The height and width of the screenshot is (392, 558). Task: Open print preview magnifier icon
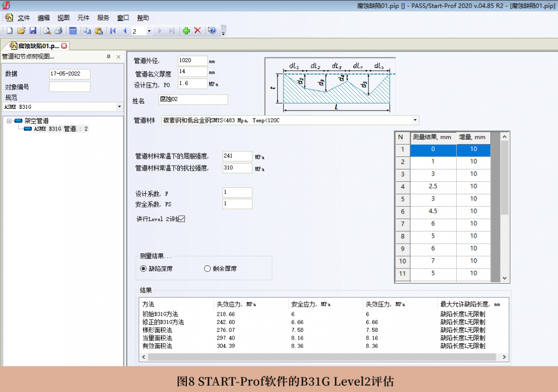[47, 31]
